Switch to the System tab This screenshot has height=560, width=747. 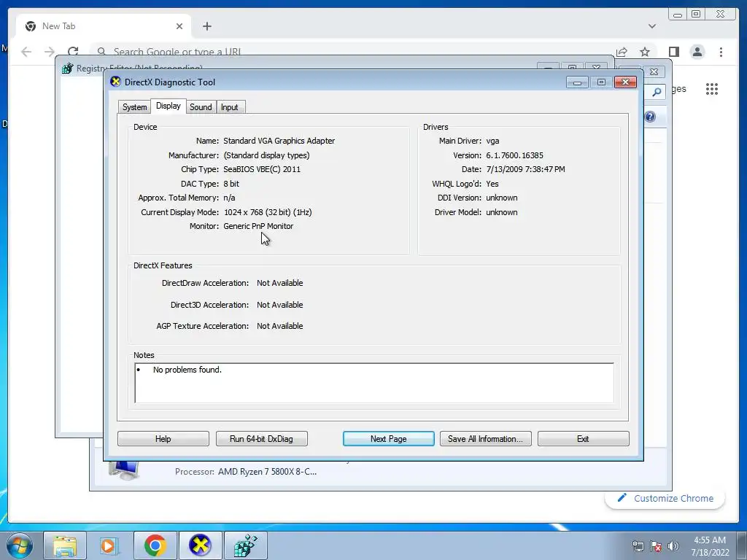134,107
